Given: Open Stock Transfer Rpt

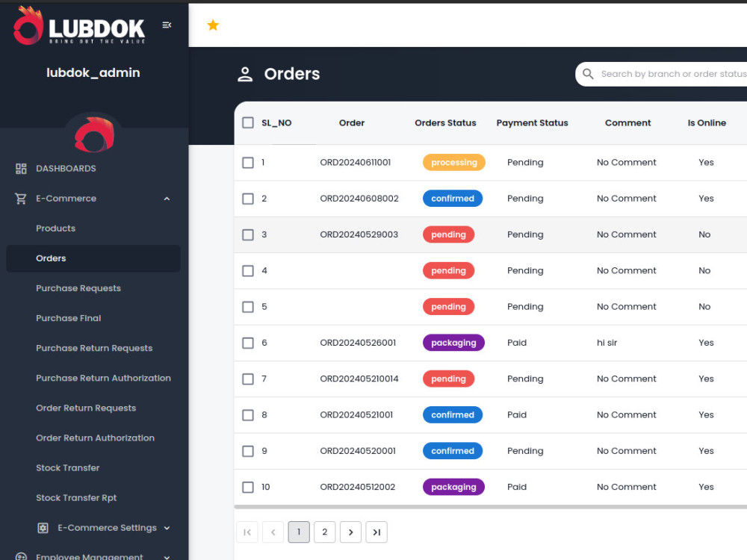Looking at the screenshot, I should coord(76,498).
